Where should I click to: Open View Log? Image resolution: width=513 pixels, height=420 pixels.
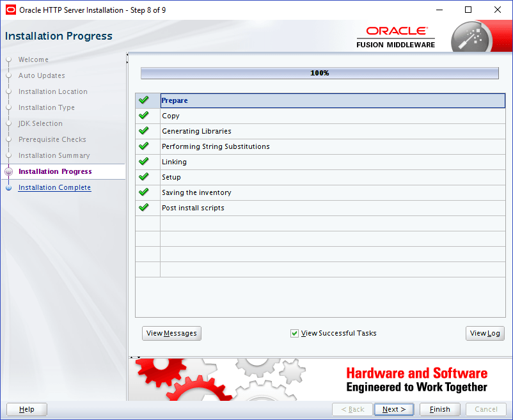click(485, 333)
